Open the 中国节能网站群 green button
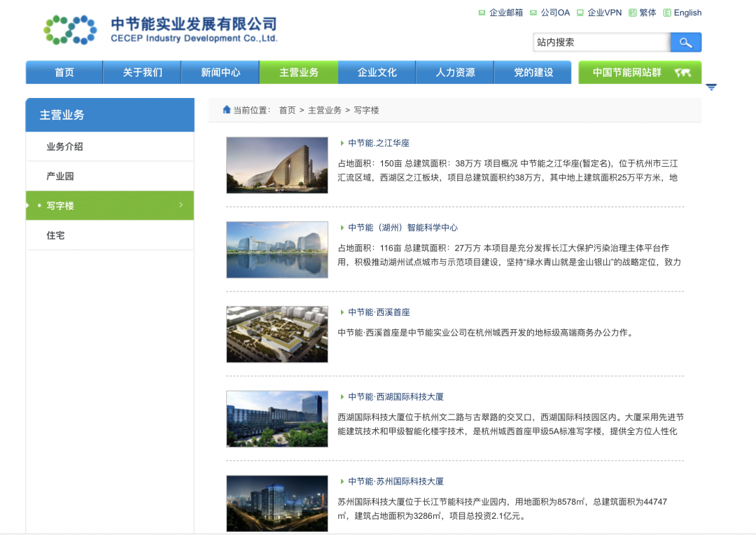 [x=640, y=72]
